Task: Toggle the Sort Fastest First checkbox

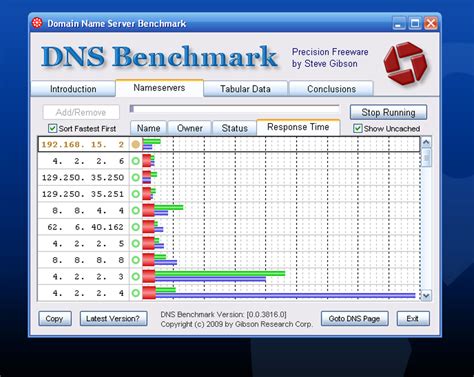Action: point(52,128)
